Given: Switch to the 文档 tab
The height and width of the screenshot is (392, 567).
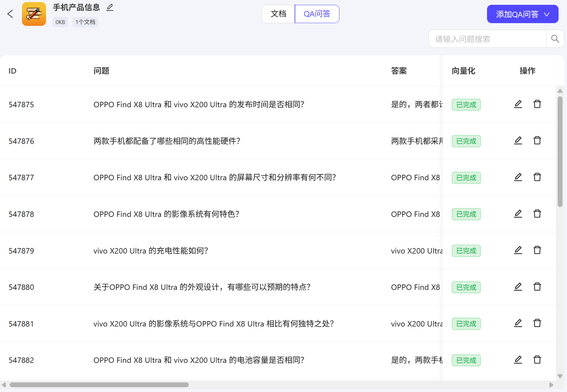Looking at the screenshot, I should coord(278,14).
